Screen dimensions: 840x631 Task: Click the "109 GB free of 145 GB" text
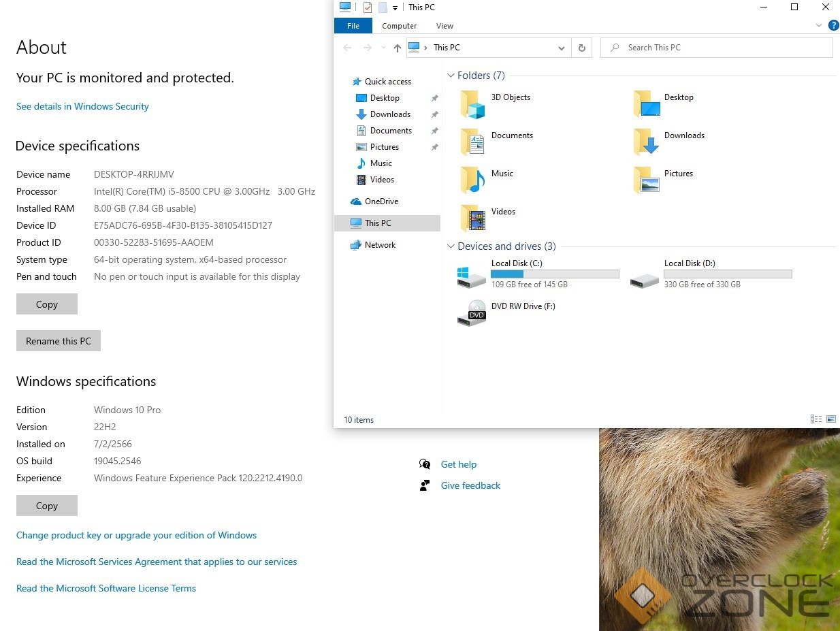pyautogui.click(x=530, y=285)
